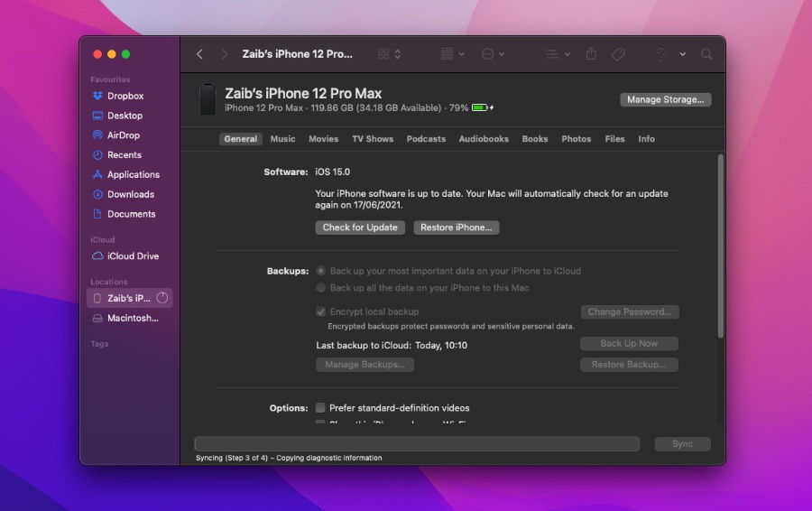The image size is (812, 511).
Task: Select back up to this Mac radio
Action: [x=321, y=288]
